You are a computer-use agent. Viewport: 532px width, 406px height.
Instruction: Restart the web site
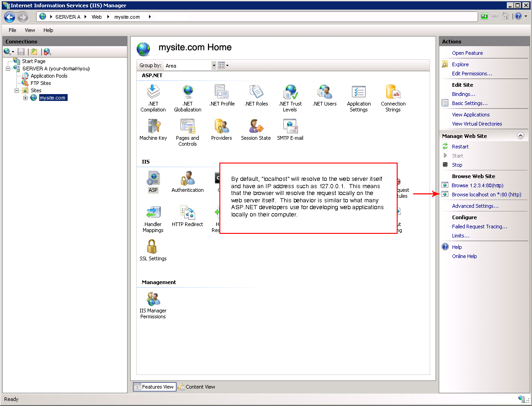point(460,147)
